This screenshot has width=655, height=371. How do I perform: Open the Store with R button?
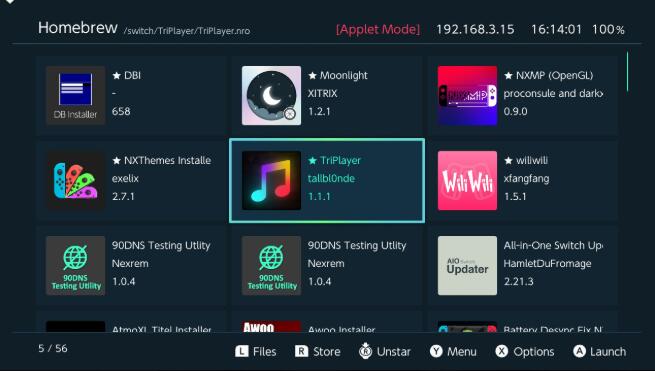[x=317, y=351]
